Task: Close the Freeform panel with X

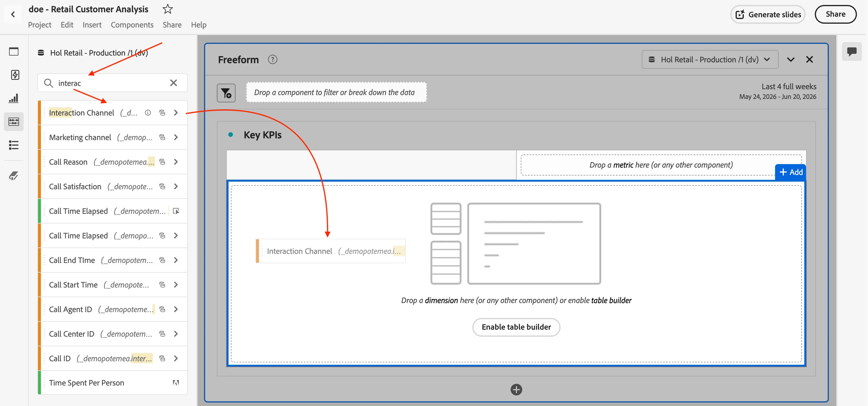Action: tap(809, 59)
